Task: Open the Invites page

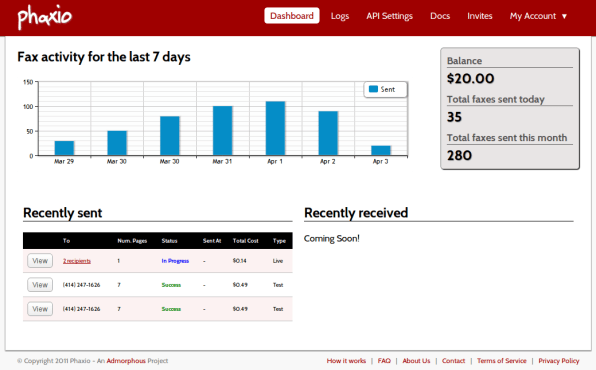Action: coord(480,16)
